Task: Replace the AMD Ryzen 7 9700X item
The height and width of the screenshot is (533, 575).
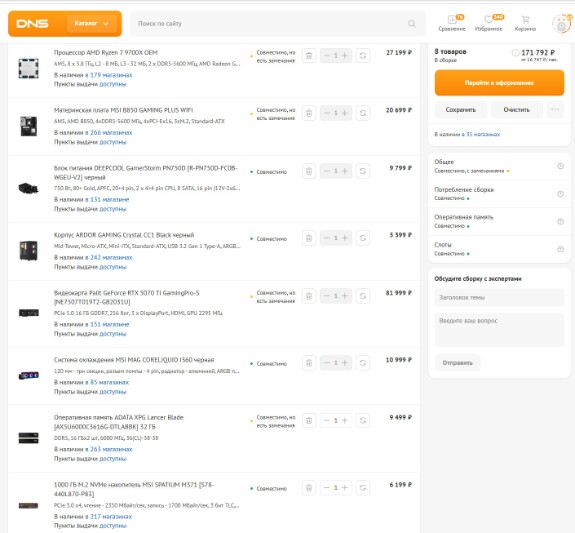Action: tap(363, 55)
